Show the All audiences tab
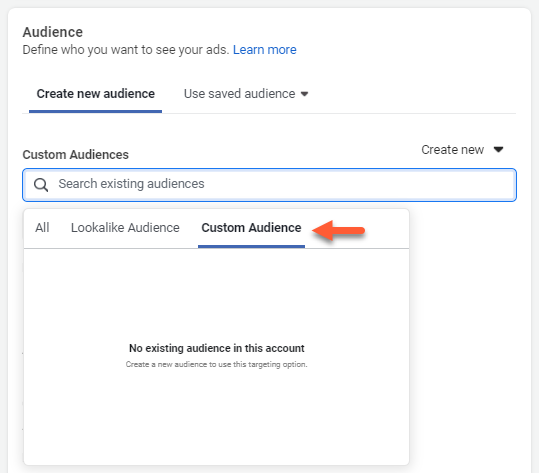This screenshot has height=473, width=539. (42, 228)
